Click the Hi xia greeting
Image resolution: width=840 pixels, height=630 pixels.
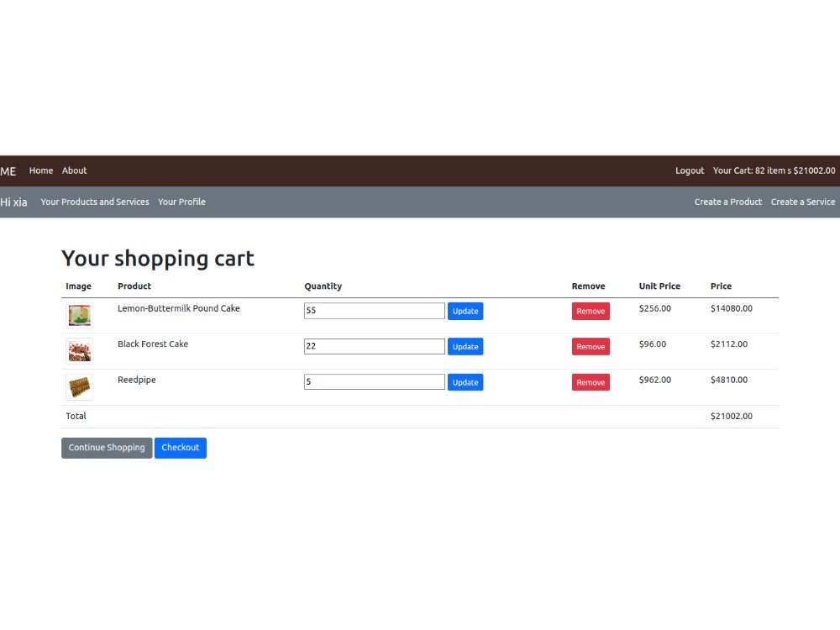click(14, 202)
